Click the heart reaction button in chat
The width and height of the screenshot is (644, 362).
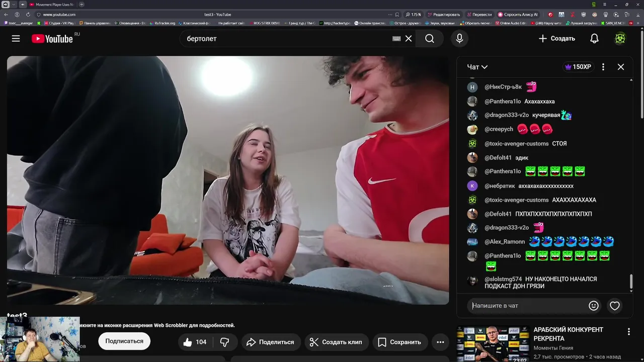[x=615, y=306]
